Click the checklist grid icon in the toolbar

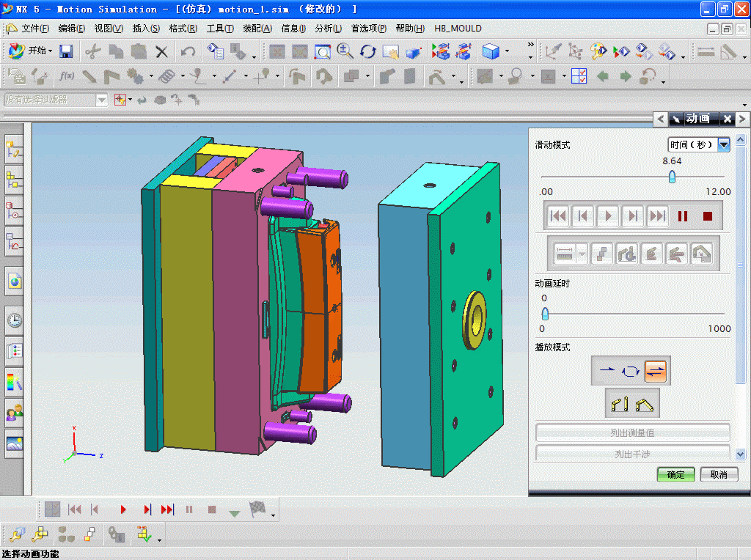click(579, 76)
